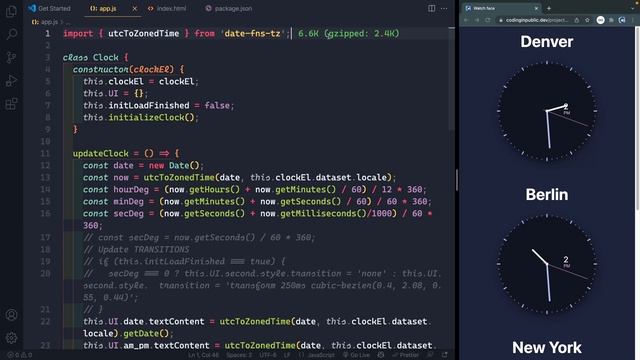
Task: Click the Berlin clock face
Action: point(547,264)
